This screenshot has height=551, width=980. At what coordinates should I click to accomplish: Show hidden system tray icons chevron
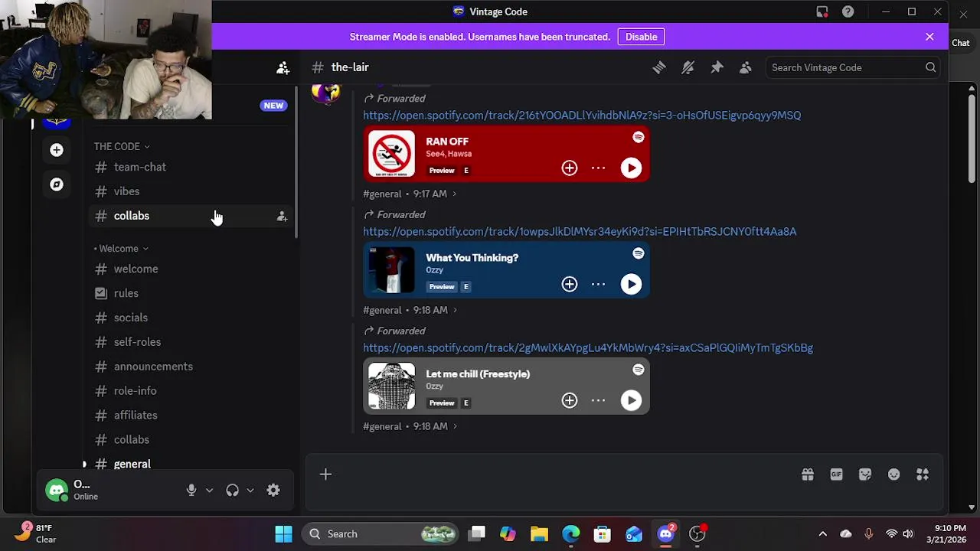(x=822, y=534)
